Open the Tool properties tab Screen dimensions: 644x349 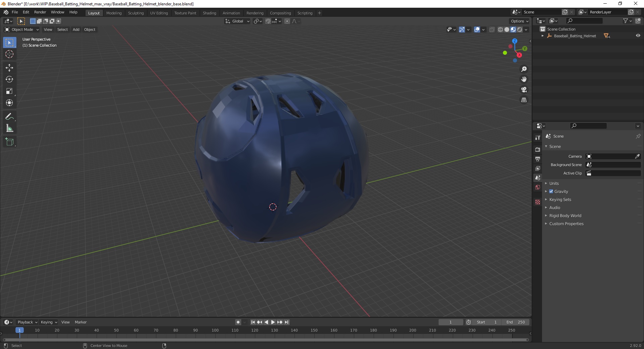coord(538,138)
